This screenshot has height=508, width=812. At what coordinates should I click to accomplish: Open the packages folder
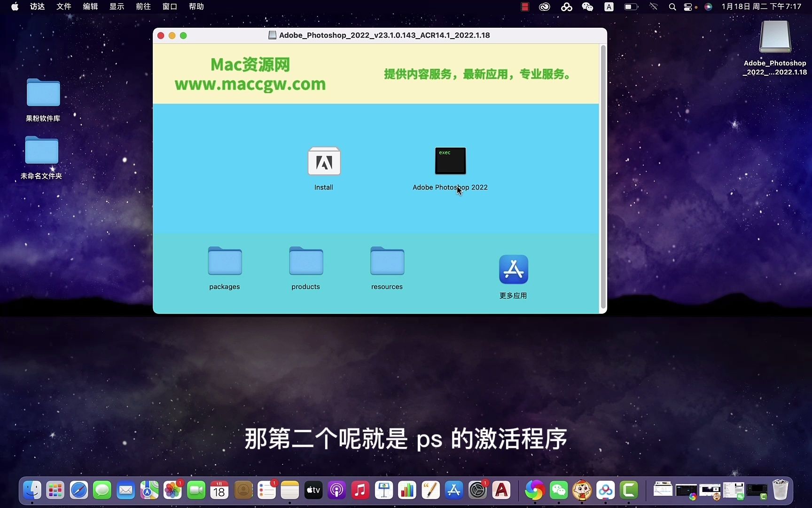225,261
